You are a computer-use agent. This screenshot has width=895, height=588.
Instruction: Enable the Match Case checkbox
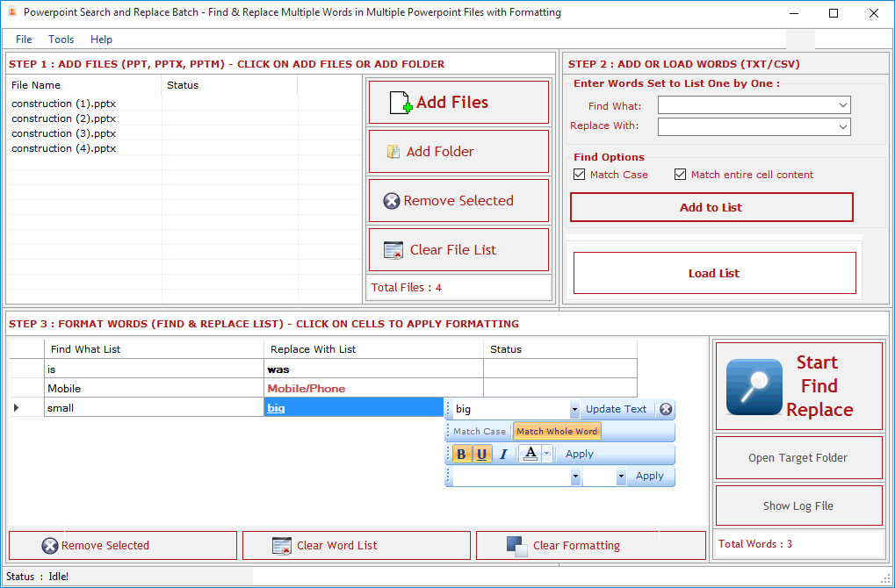(x=580, y=175)
